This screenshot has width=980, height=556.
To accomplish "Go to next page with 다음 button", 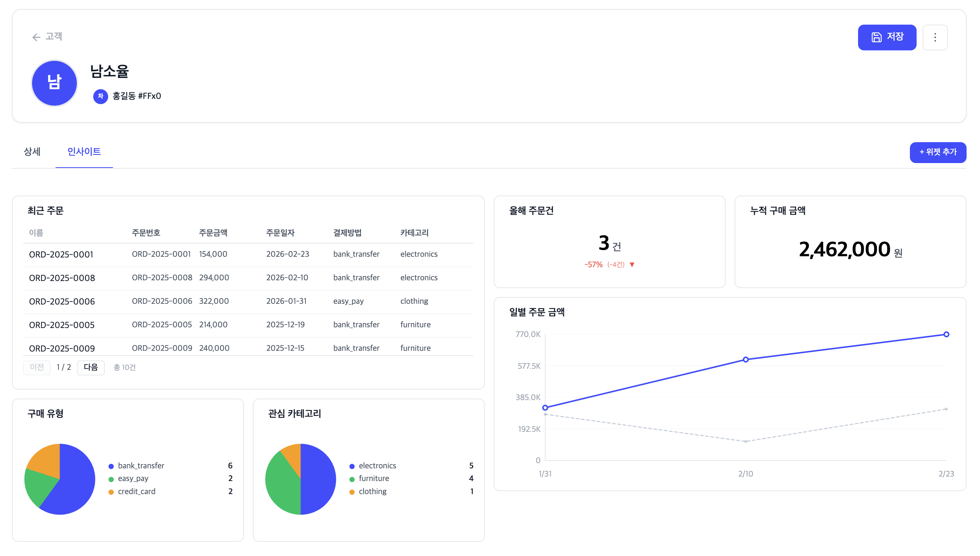I will pos(91,367).
